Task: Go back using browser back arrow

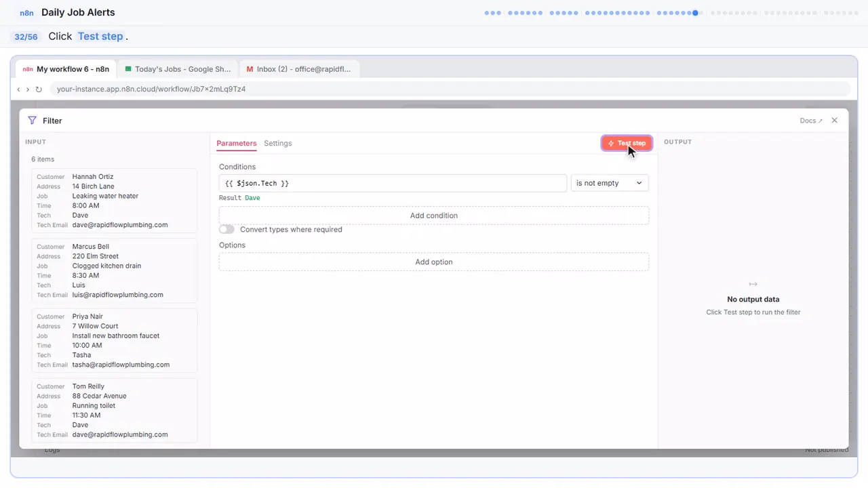Action: (18, 89)
